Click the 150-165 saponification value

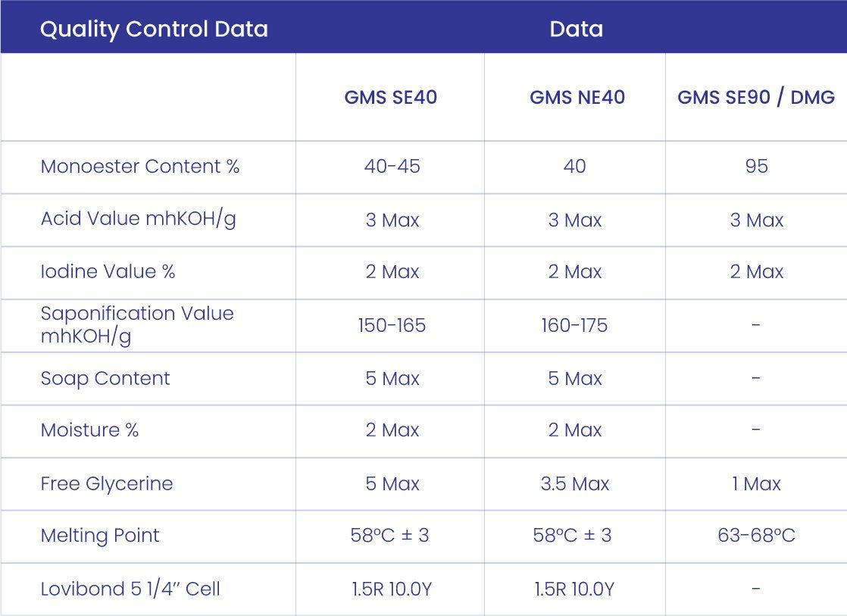point(392,325)
